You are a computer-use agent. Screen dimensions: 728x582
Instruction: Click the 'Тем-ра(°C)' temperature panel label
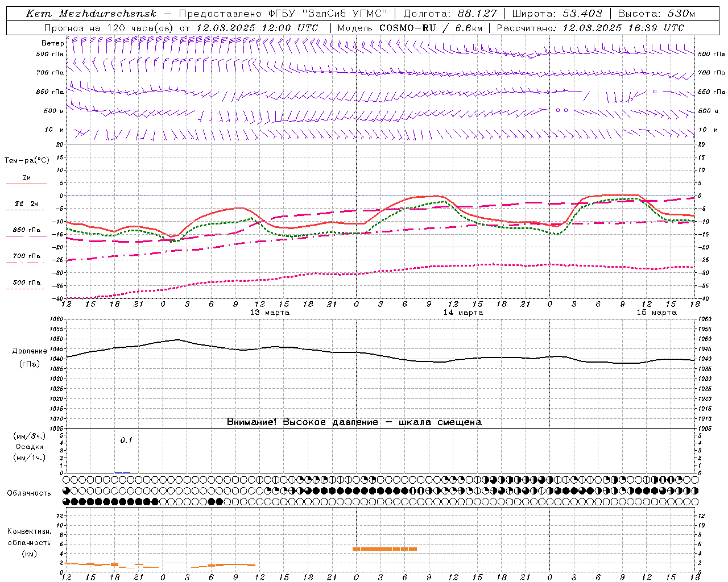(x=27, y=161)
